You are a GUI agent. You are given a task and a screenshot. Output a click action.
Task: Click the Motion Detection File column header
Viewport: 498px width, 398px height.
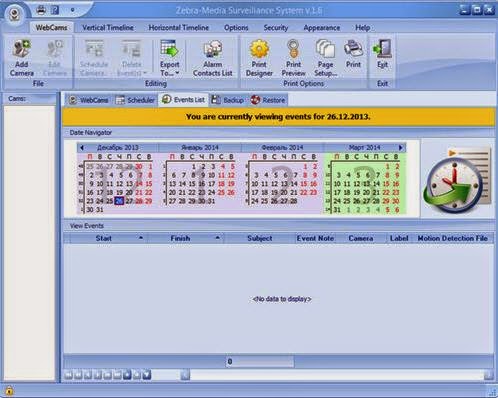[x=452, y=238]
